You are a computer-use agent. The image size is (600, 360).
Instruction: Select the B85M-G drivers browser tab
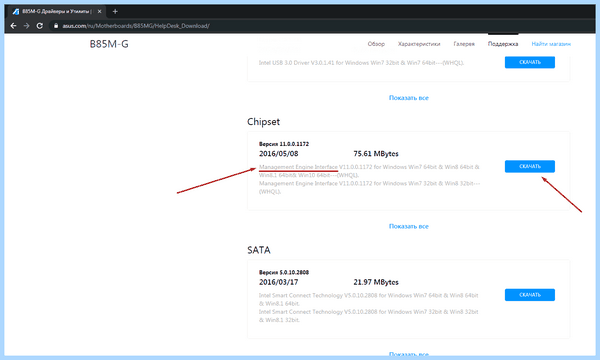[x=57, y=11]
